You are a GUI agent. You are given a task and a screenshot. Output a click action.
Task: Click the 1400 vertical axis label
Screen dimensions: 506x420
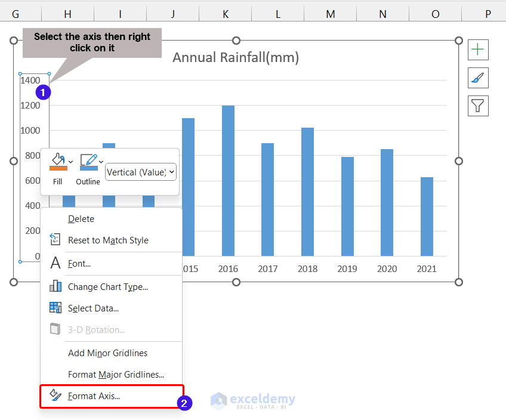click(x=30, y=81)
